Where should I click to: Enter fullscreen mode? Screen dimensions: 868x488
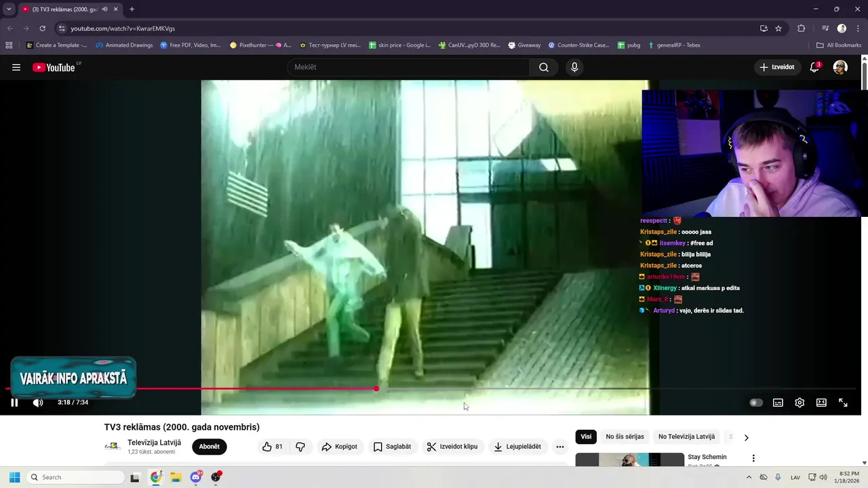point(843,403)
